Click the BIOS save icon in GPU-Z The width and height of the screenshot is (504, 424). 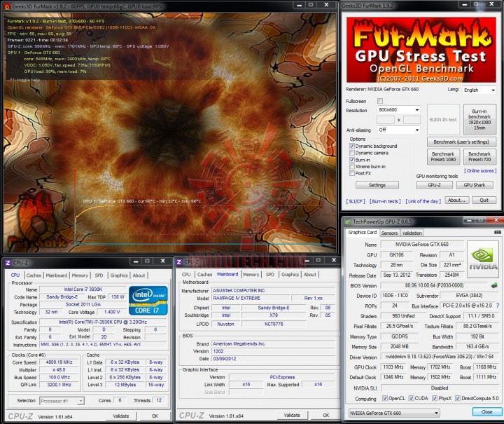point(494,285)
